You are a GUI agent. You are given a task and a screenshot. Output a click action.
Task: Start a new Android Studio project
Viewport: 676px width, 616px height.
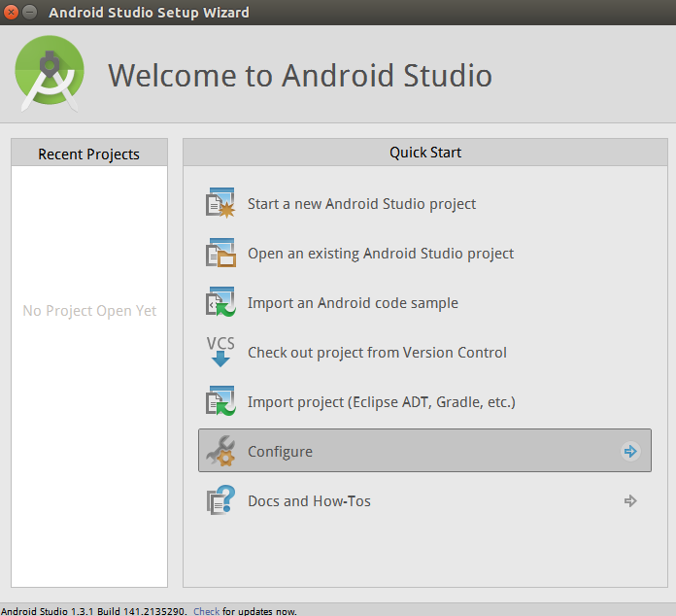click(361, 204)
